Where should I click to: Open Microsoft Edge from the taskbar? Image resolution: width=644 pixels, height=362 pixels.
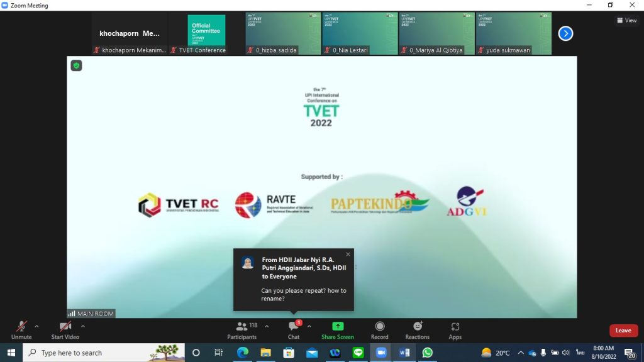pyautogui.click(x=242, y=353)
